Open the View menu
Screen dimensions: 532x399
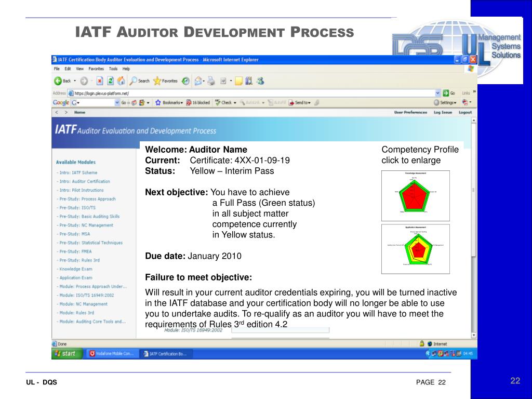79,69
